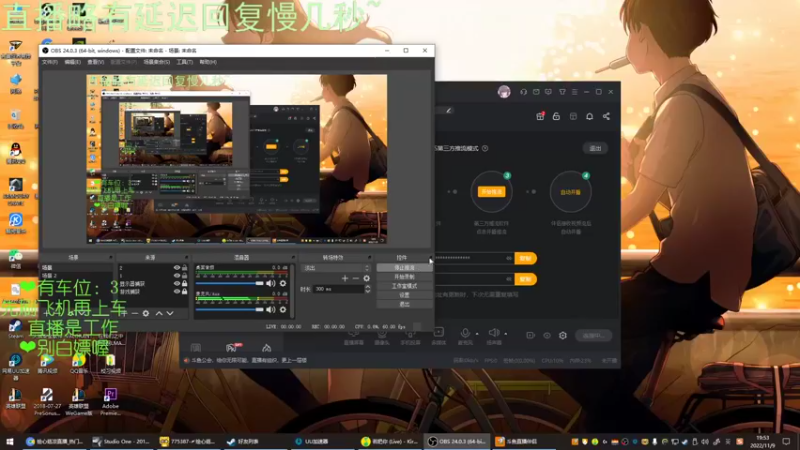Click the speaker icon in the companion bottom bar
The height and width of the screenshot is (450, 800).
tap(493, 333)
